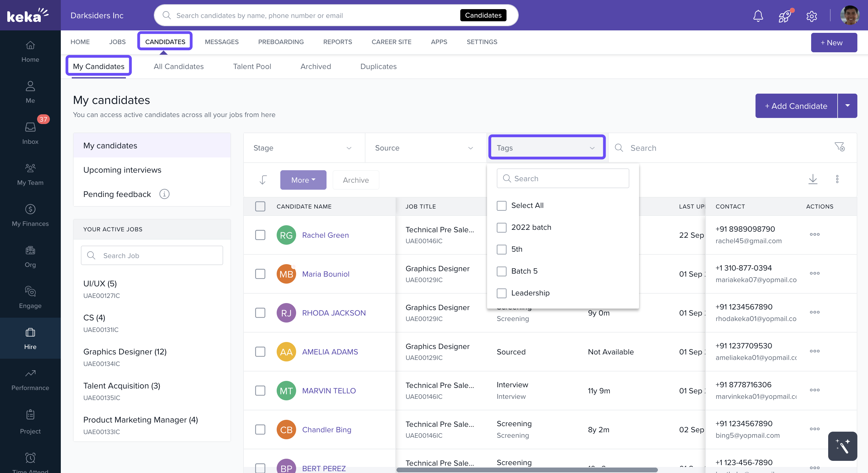Image resolution: width=868 pixels, height=473 pixels.
Task: Click the Pending feedback info icon
Action: [x=164, y=194]
